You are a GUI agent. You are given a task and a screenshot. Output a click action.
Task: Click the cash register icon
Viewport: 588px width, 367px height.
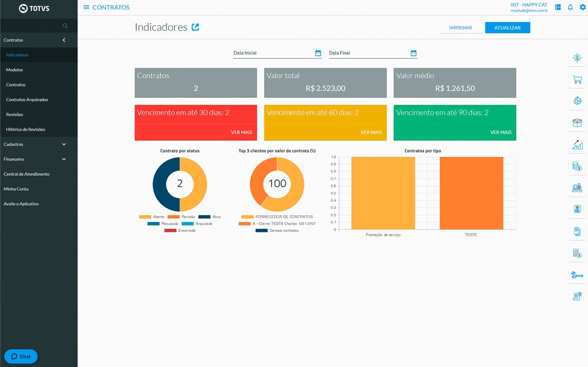point(577,188)
